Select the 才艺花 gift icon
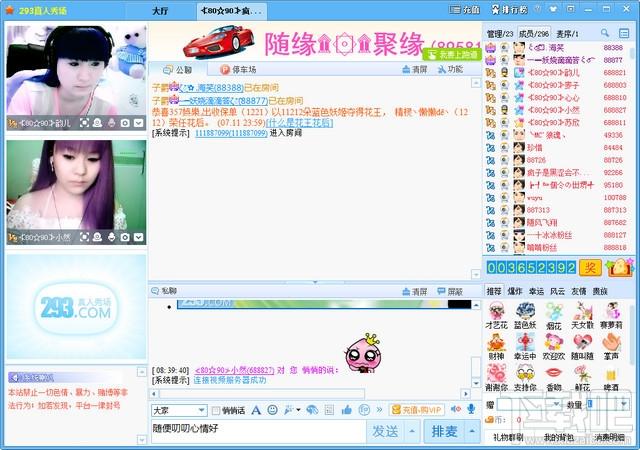The height and width of the screenshot is (450, 640). 497,314
